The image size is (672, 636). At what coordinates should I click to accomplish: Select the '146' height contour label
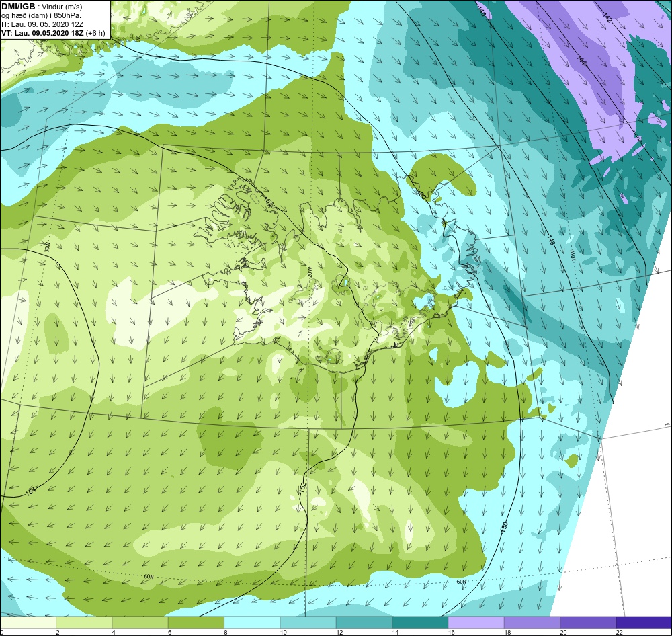point(481,12)
